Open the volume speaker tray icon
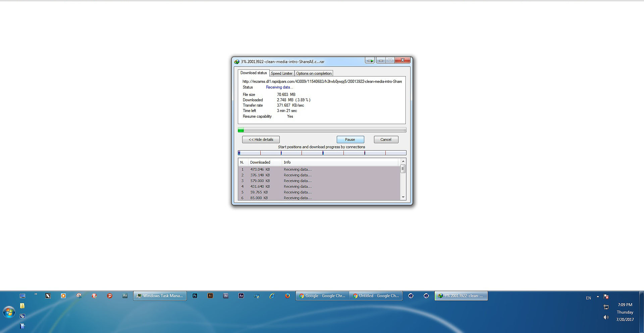This screenshot has width=644, height=333. click(606, 317)
